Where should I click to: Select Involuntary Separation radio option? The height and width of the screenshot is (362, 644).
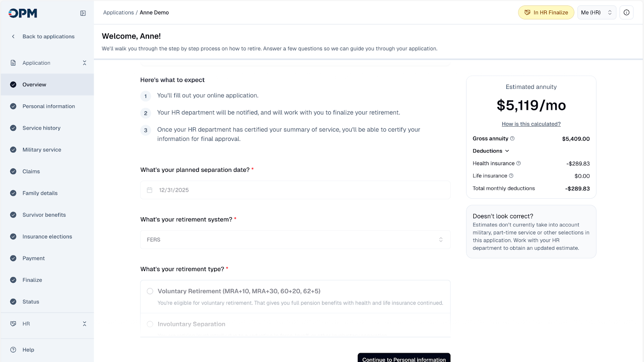click(150, 324)
